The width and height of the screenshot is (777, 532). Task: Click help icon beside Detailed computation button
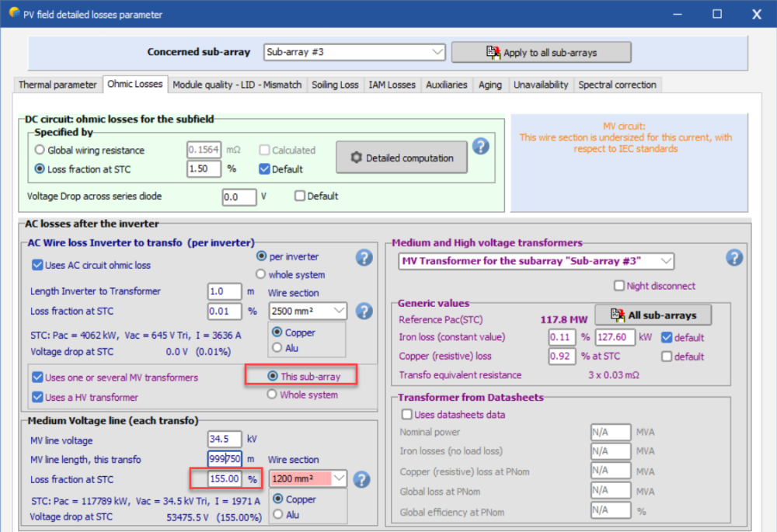(481, 146)
